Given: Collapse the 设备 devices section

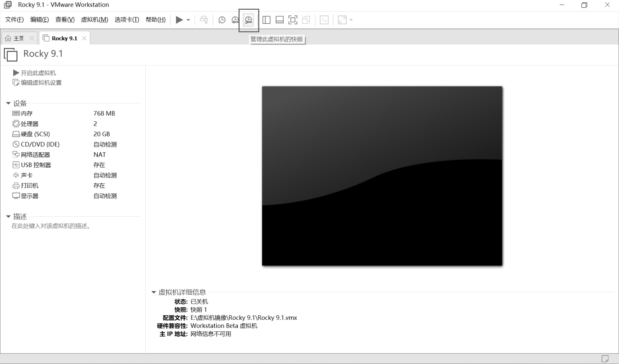Looking at the screenshot, I should point(8,104).
